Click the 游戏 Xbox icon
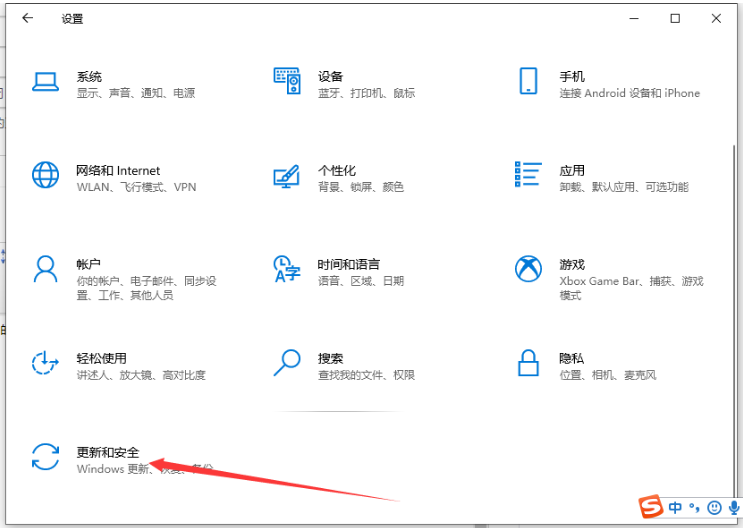This screenshot has height=528, width=743. tap(528, 269)
